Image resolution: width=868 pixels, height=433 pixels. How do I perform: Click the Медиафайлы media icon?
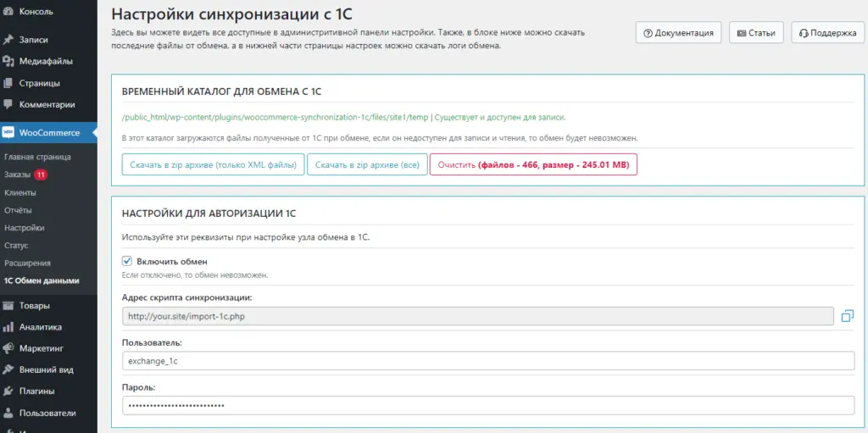(8, 62)
